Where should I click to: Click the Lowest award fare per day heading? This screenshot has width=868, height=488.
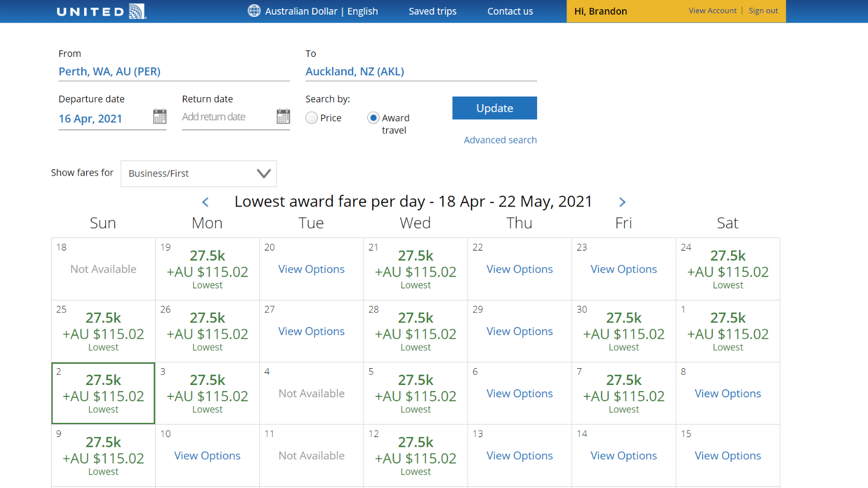click(413, 202)
